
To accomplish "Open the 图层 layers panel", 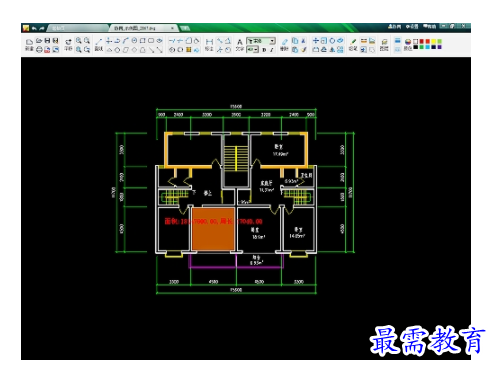I will click(x=384, y=44).
